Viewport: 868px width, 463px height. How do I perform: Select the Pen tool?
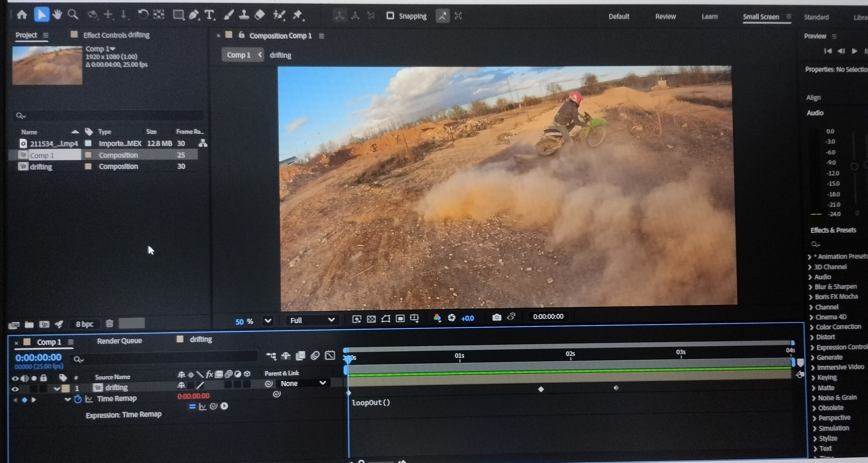point(194,15)
